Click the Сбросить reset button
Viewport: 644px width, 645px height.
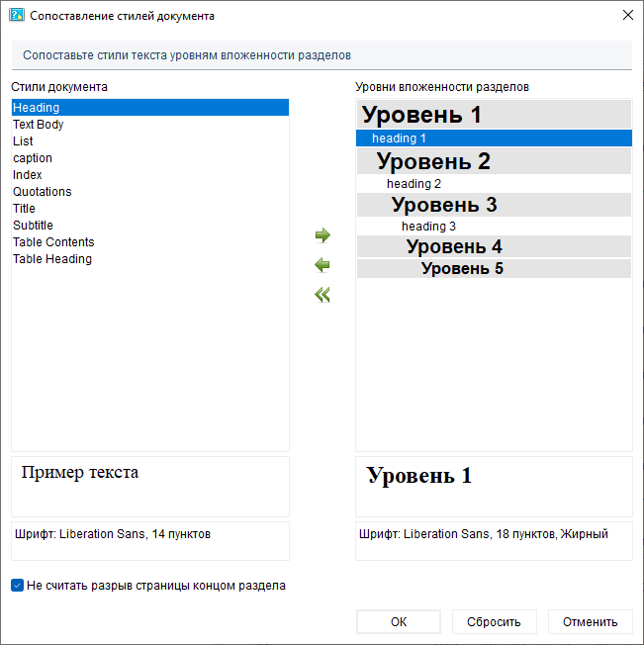[x=494, y=621]
